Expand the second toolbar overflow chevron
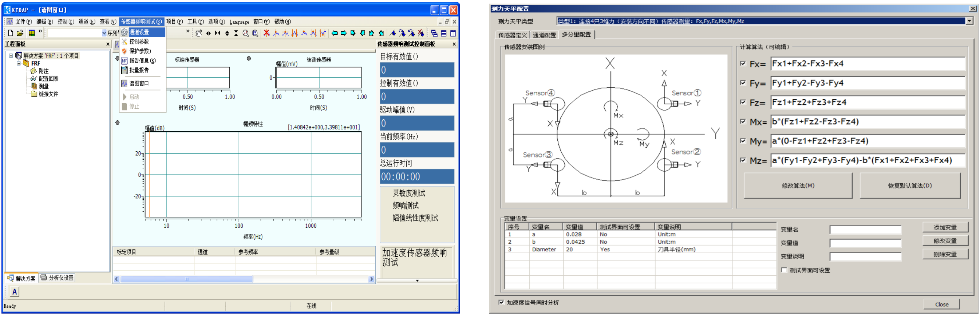Viewport: 980px width, 315px height. click(187, 32)
